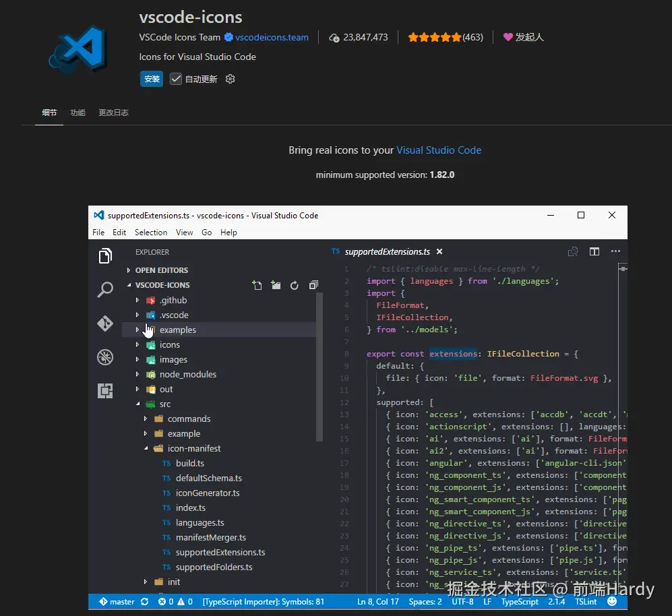Click the 发起人 sponsor link
The width and height of the screenshot is (672, 616).
point(529,37)
